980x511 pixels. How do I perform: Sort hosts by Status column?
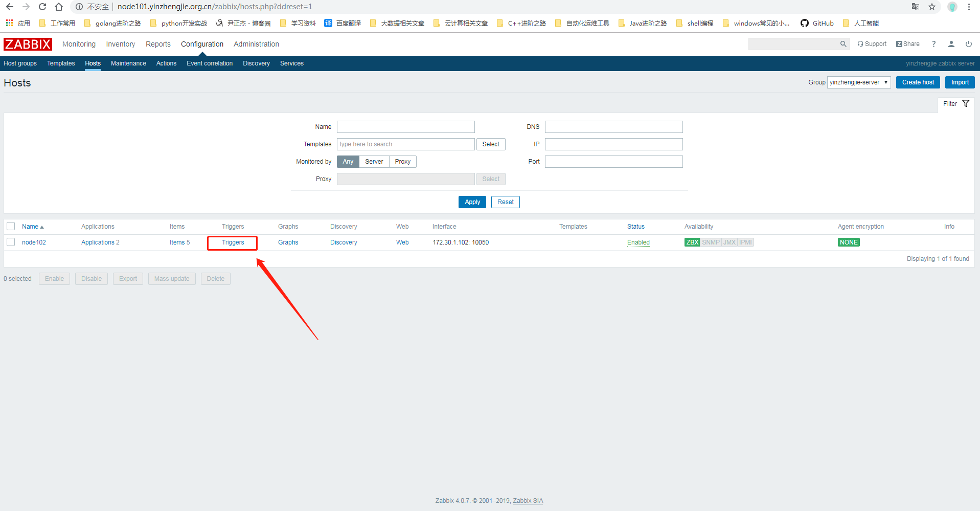[x=636, y=227]
